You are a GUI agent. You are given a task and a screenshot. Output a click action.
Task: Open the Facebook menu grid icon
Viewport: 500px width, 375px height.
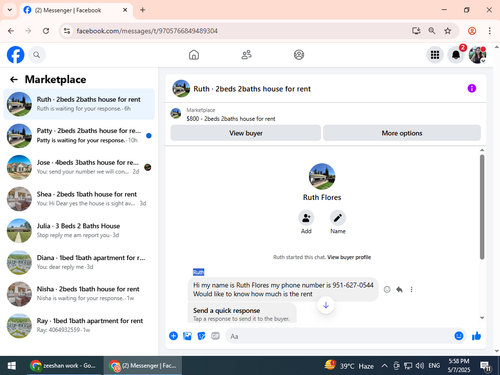point(435,55)
